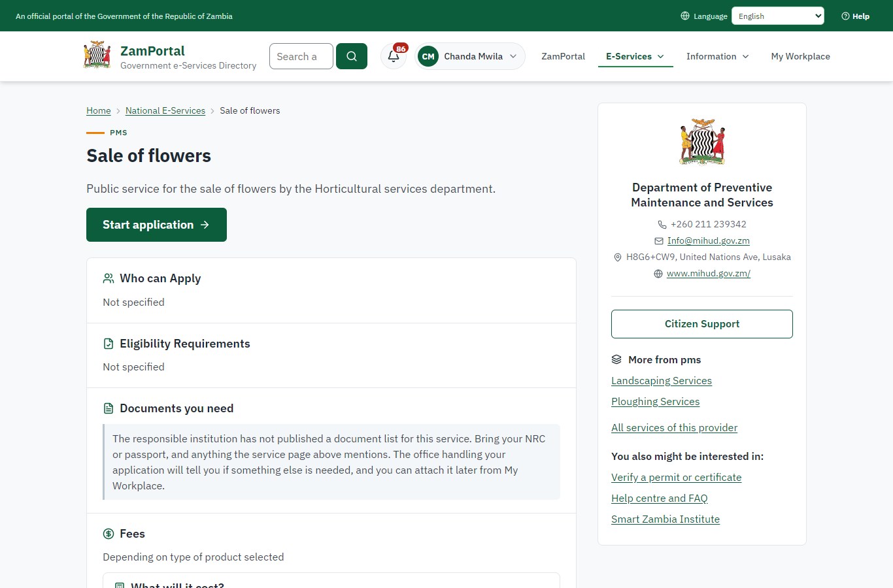
Task: View All services of this provider
Action: 674,427
